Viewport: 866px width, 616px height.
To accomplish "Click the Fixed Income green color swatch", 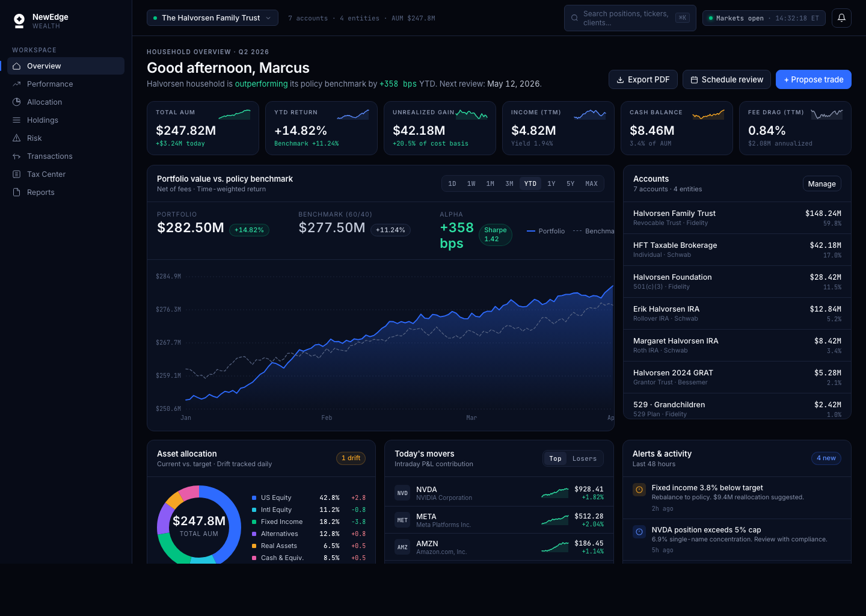I will 254,522.
